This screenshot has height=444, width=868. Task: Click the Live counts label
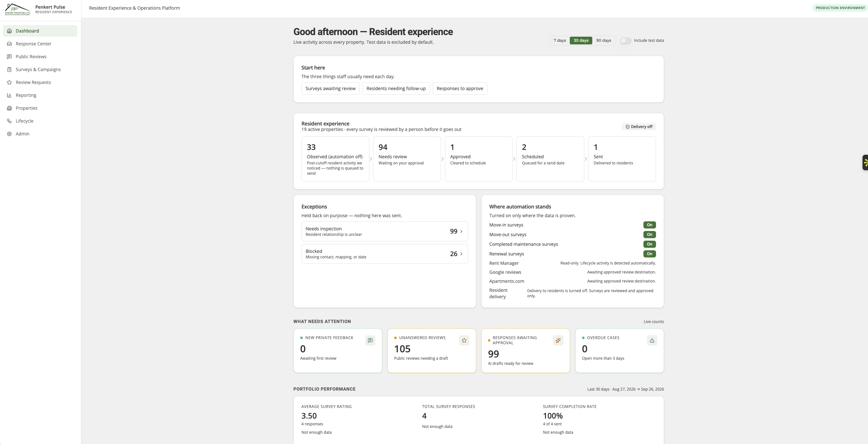pos(654,322)
